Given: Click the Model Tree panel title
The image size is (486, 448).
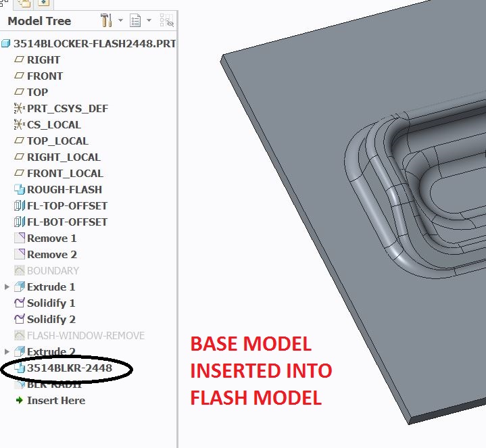Looking at the screenshot, I should tap(39, 21).
